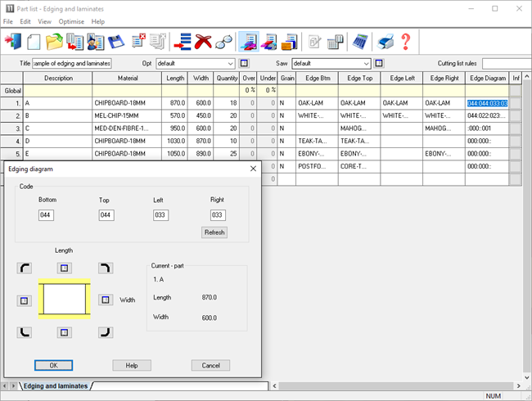
Task: Click the Bottom code input field
Action: (47, 215)
